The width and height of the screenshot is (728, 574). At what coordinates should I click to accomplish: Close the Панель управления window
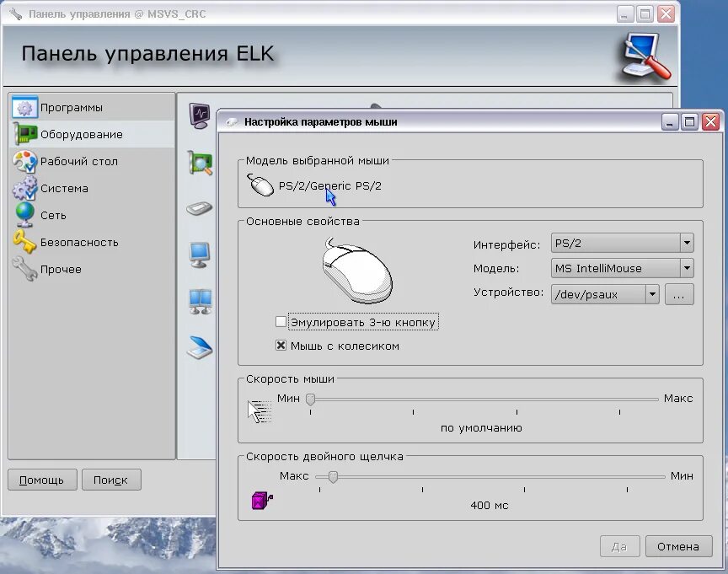pyautogui.click(x=666, y=14)
